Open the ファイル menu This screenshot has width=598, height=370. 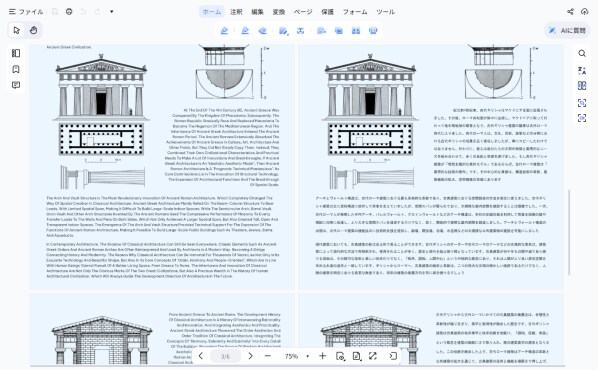(x=26, y=12)
